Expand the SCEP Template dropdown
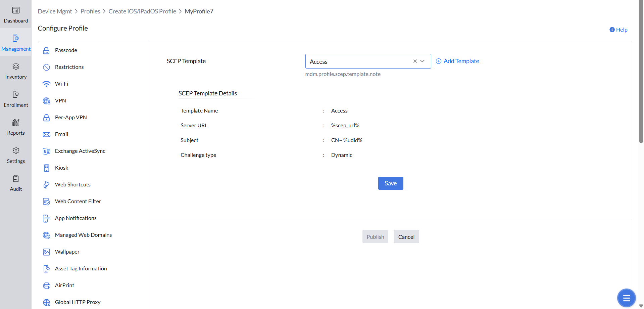644x309 pixels. coord(422,61)
